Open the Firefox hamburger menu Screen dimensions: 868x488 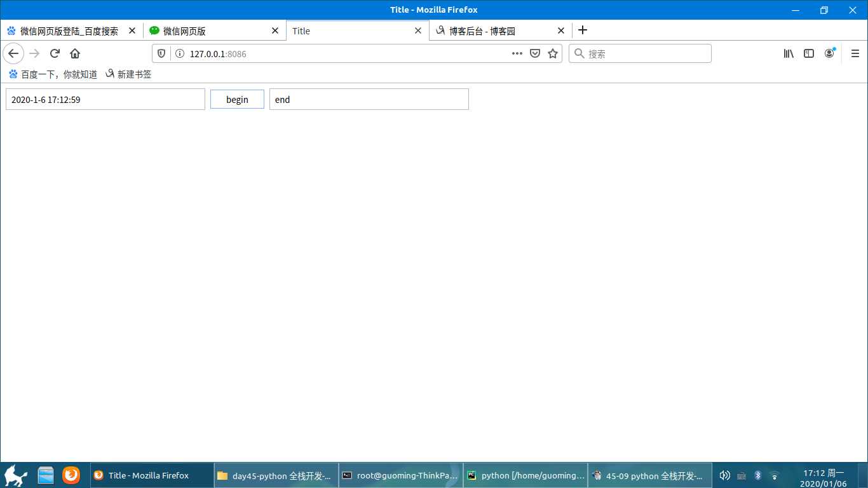coord(855,54)
